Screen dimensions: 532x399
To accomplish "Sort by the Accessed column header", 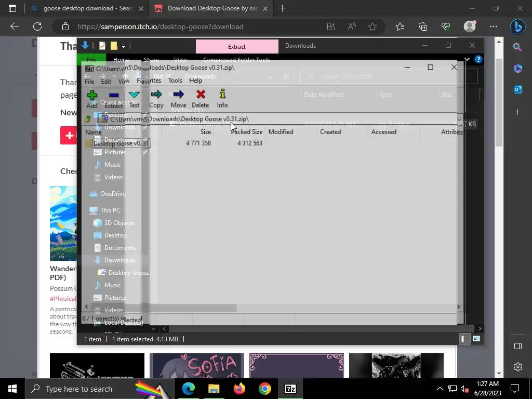I will [393, 132].
